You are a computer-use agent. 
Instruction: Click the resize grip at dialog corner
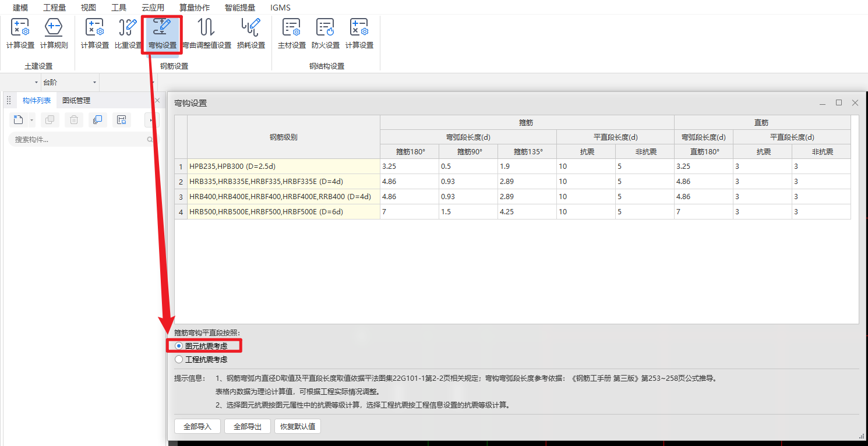[x=861, y=436]
